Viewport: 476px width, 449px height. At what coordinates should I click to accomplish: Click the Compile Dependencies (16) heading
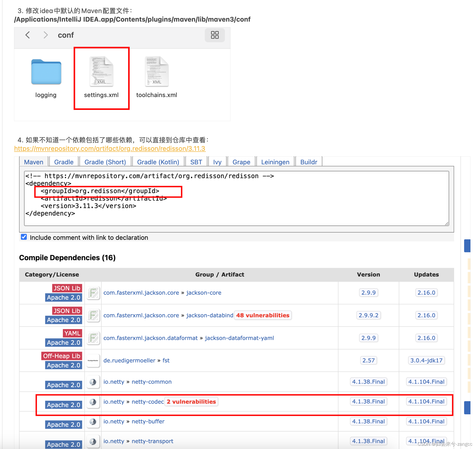coord(67,258)
